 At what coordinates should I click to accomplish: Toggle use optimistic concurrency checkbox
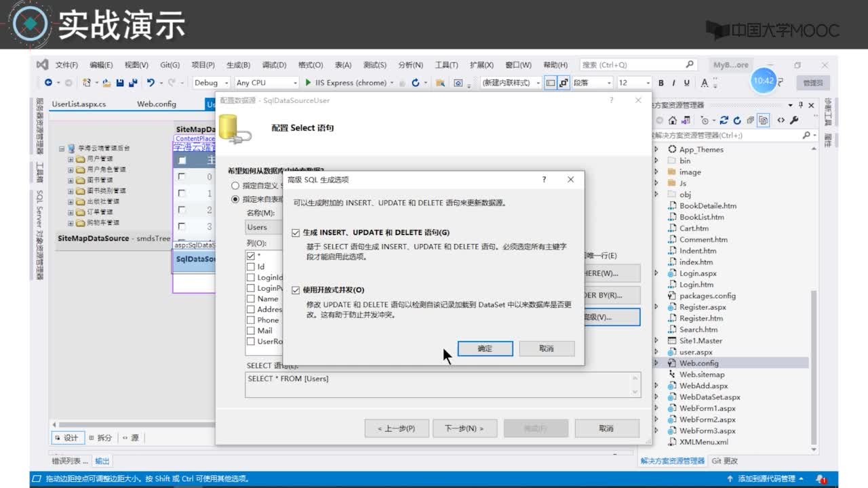(296, 290)
